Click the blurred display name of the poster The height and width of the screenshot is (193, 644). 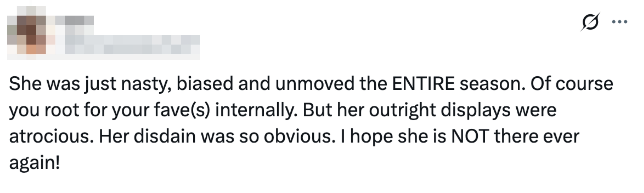(80, 20)
